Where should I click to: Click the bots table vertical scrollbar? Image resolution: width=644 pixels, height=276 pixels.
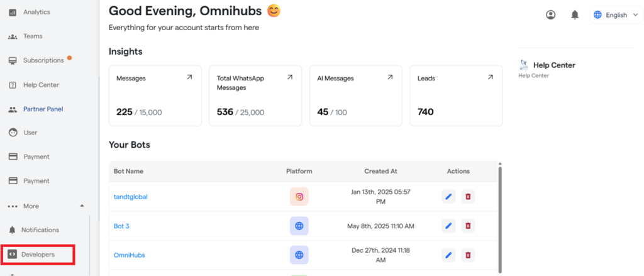(500, 214)
